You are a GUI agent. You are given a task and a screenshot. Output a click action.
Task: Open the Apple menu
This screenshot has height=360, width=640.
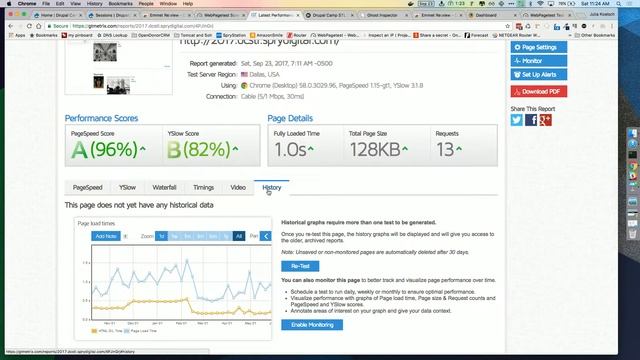point(9,4)
